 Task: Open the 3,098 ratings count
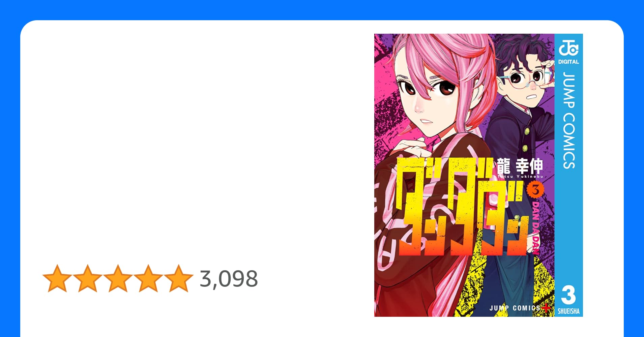click(229, 279)
